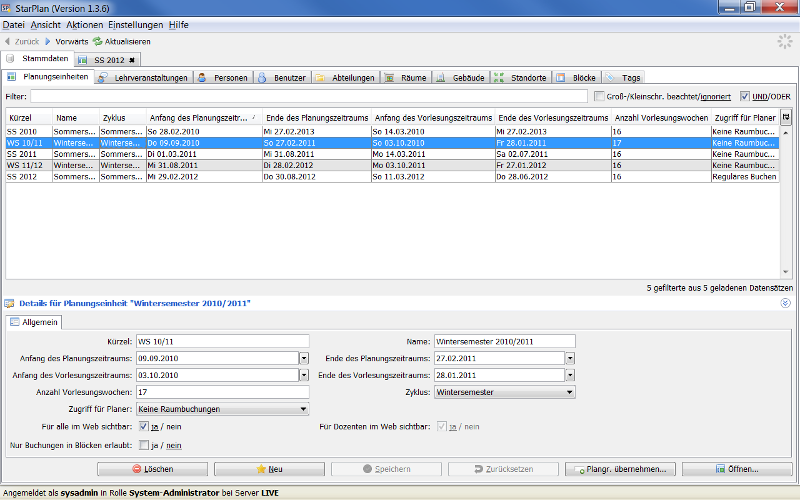
Task: Click the Anzahl Vorlesungswochen field
Action: tap(223, 392)
